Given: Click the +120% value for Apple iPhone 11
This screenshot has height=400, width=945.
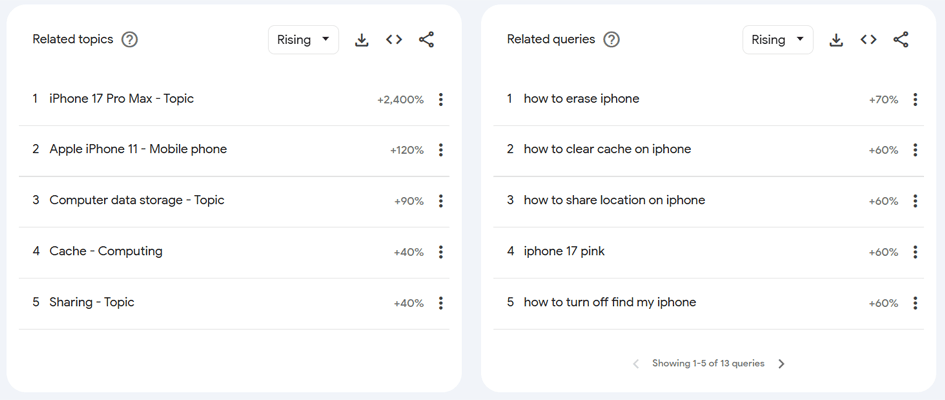Looking at the screenshot, I should [407, 151].
